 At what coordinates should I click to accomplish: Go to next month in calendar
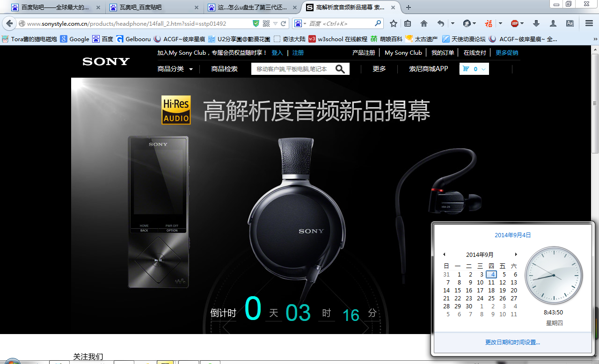pyautogui.click(x=516, y=255)
